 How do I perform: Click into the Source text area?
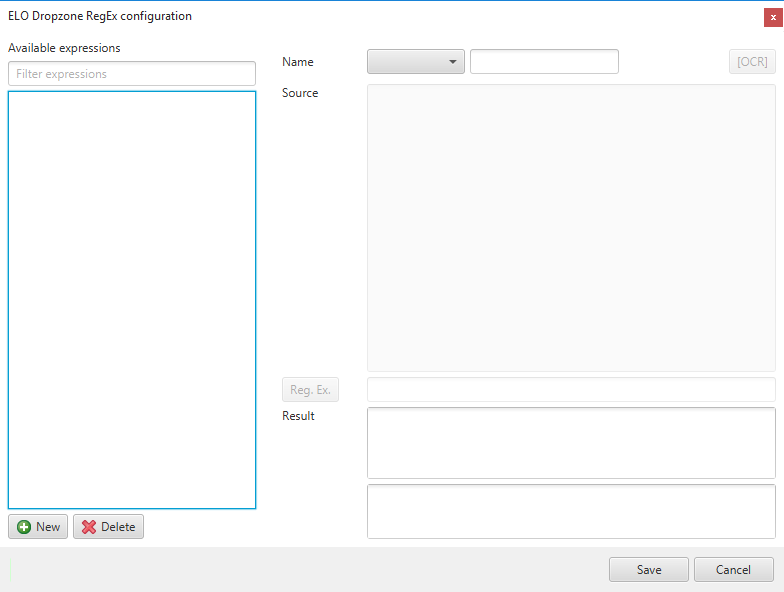(572, 228)
